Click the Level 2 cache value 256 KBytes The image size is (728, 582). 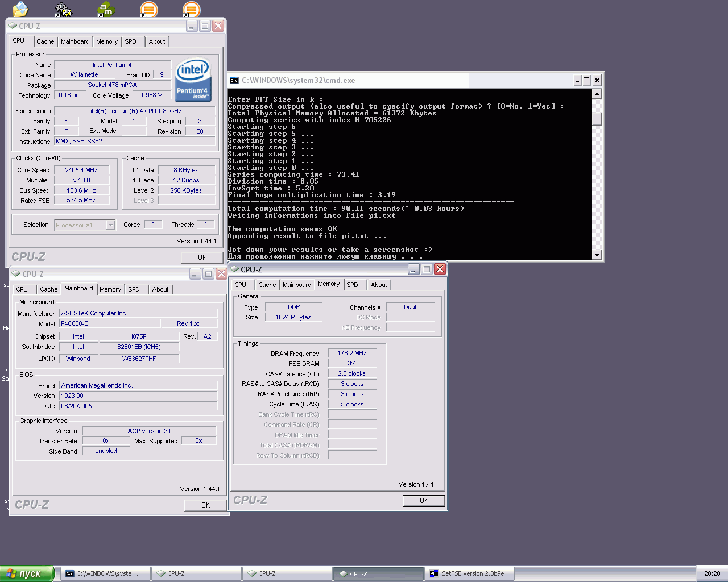(x=187, y=190)
